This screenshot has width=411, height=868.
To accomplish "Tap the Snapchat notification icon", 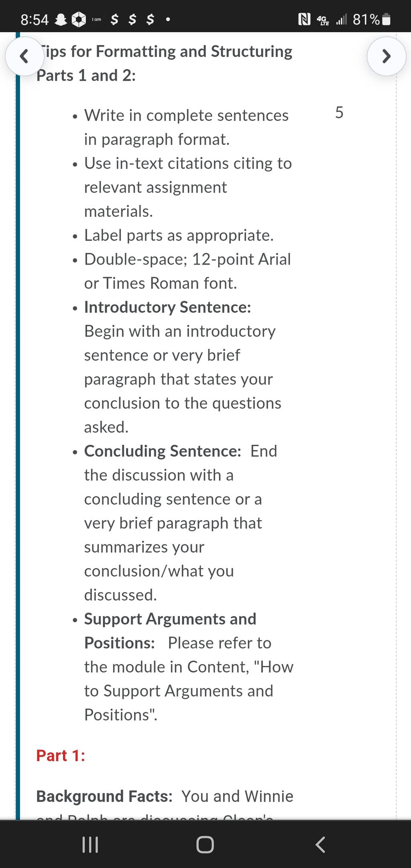I will click(61, 20).
